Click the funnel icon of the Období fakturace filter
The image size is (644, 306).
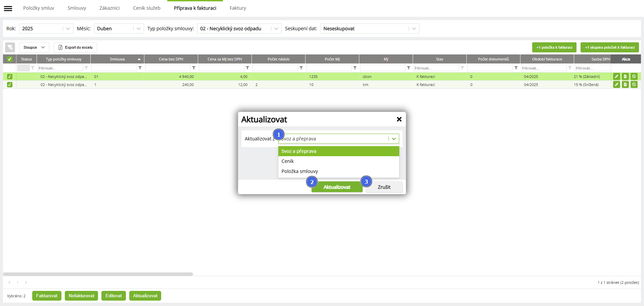pos(570,68)
